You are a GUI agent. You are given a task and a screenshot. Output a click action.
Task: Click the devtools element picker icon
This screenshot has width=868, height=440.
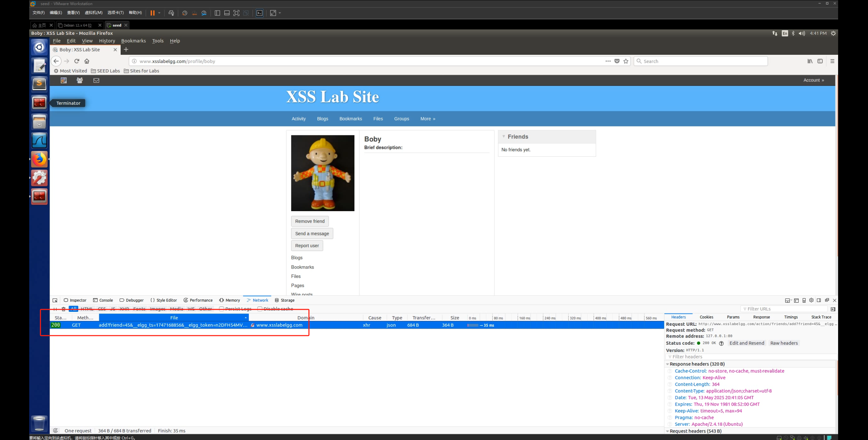55,300
